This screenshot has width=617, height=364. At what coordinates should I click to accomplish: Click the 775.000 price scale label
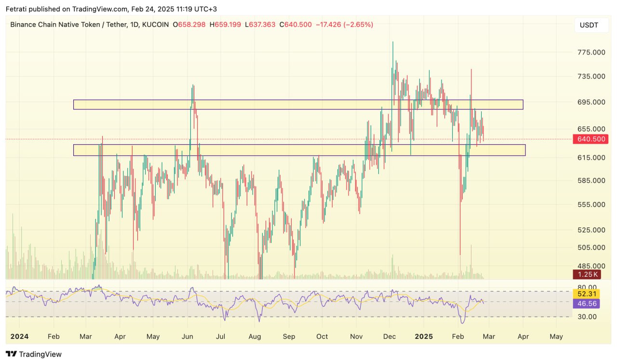point(591,53)
